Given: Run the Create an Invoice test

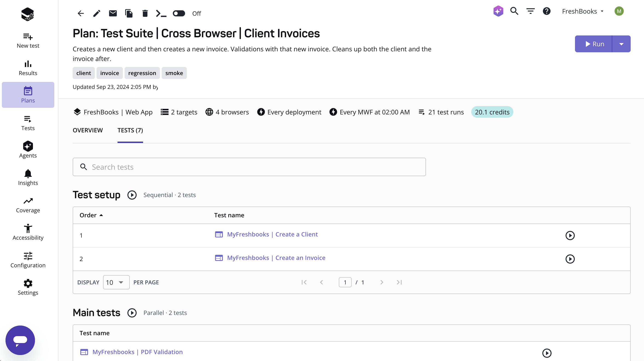Looking at the screenshot, I should pyautogui.click(x=570, y=259).
